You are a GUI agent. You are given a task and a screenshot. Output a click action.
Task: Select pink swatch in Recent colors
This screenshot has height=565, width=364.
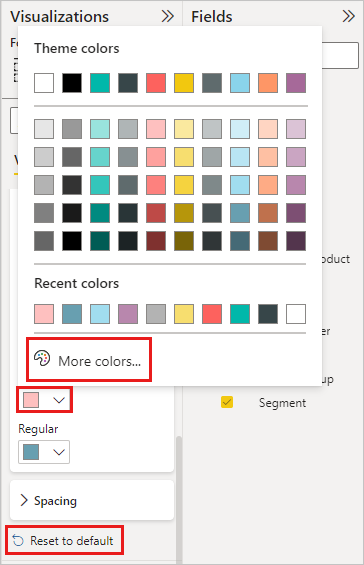click(44, 314)
